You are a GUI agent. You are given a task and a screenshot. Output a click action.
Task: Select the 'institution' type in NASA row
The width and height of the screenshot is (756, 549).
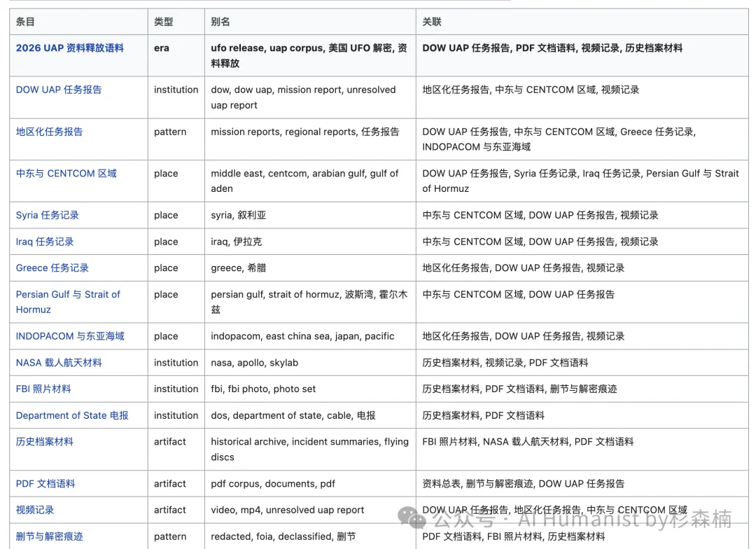click(176, 363)
